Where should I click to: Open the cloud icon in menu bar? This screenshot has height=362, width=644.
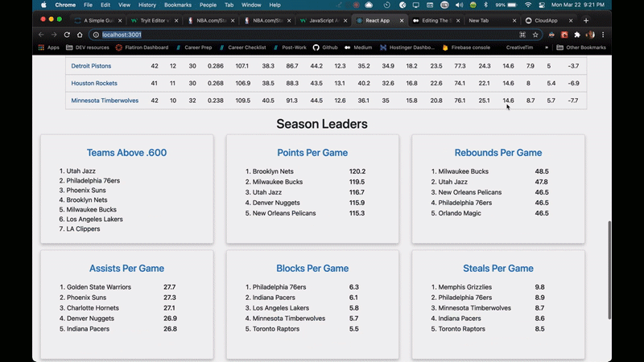[x=369, y=5]
